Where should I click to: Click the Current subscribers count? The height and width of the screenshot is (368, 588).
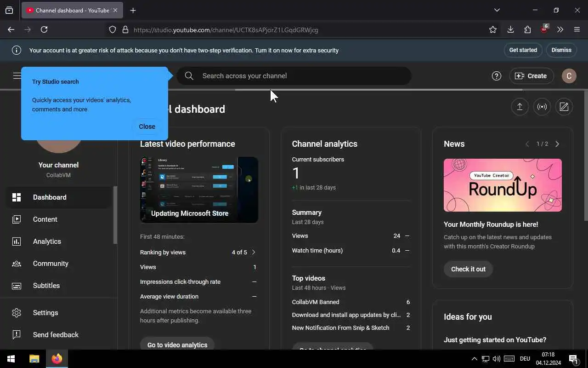tap(296, 173)
